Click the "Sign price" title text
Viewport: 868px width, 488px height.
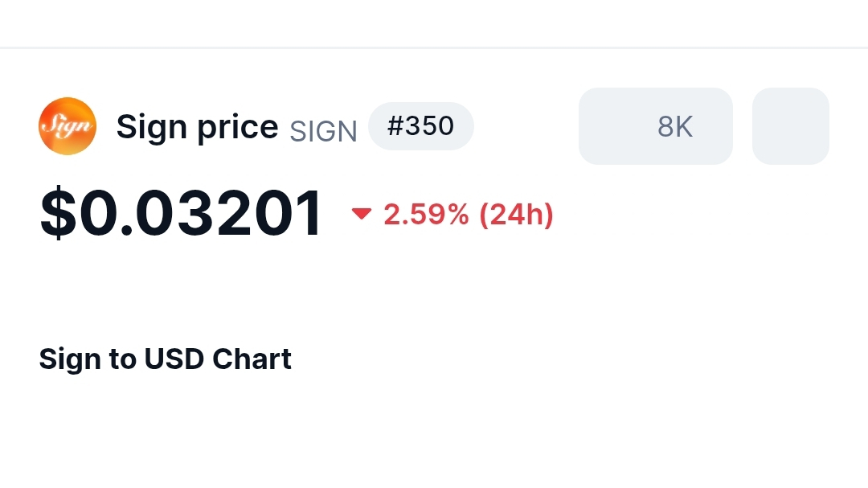click(x=197, y=127)
